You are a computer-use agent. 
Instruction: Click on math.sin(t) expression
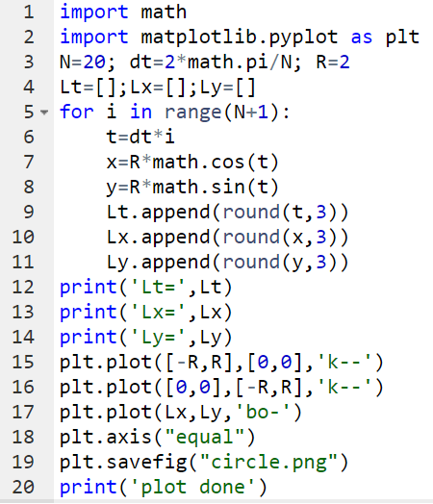coord(216,187)
